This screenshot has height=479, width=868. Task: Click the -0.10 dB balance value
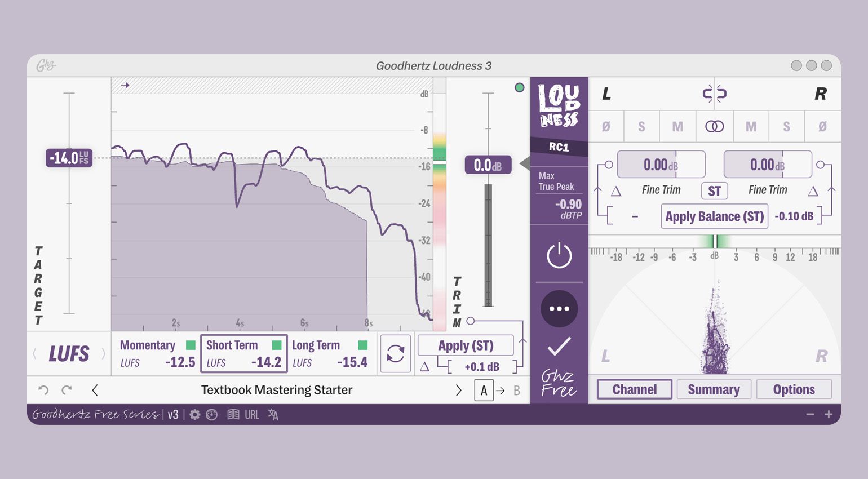point(794,216)
